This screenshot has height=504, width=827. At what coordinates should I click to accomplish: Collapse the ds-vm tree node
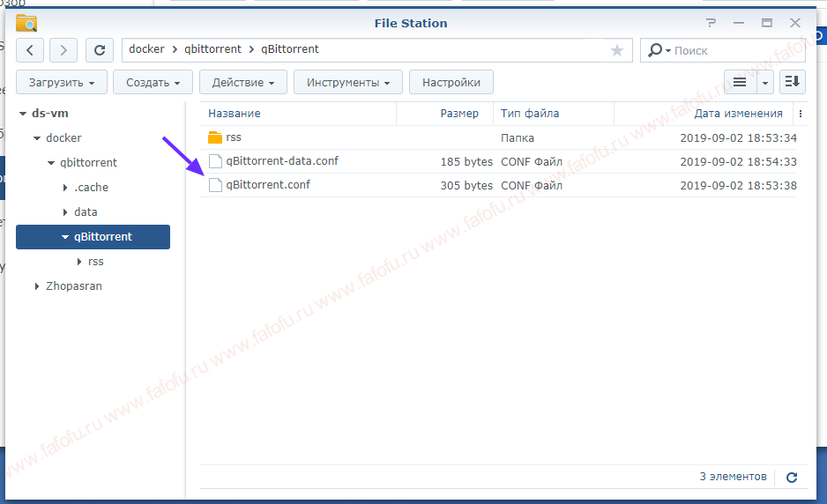pyautogui.click(x=23, y=114)
